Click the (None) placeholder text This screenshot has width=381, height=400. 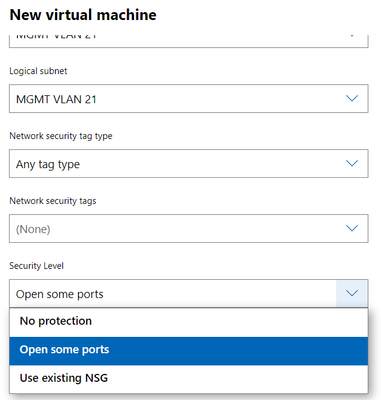click(x=33, y=229)
